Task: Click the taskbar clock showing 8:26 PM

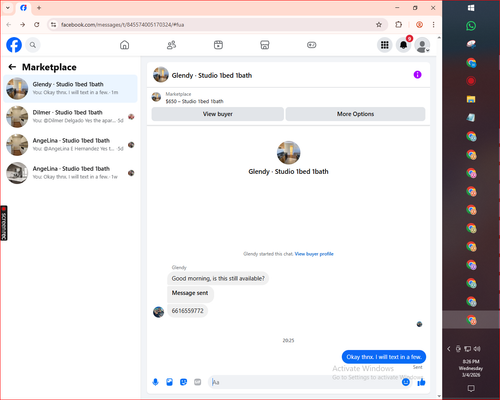Action: click(471, 368)
